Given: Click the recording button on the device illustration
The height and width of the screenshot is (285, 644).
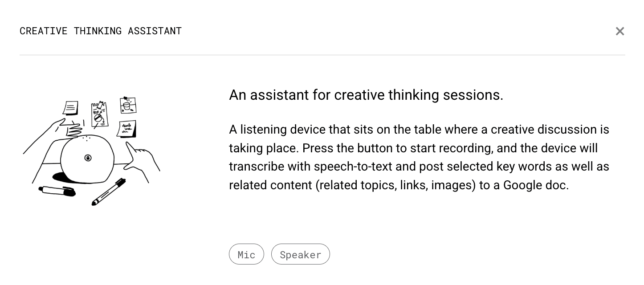Looking at the screenshot, I should 88,158.
